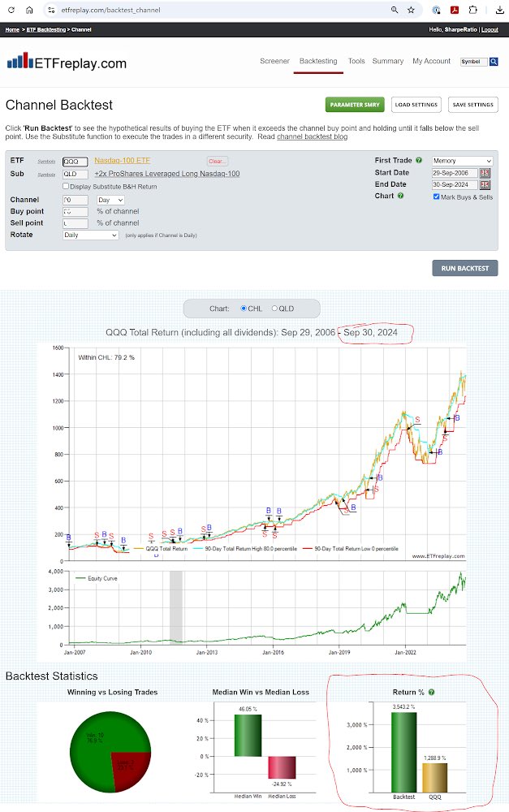Click the 'QQQ Total Return' legend label
The height and width of the screenshot is (812, 509).
[166, 548]
